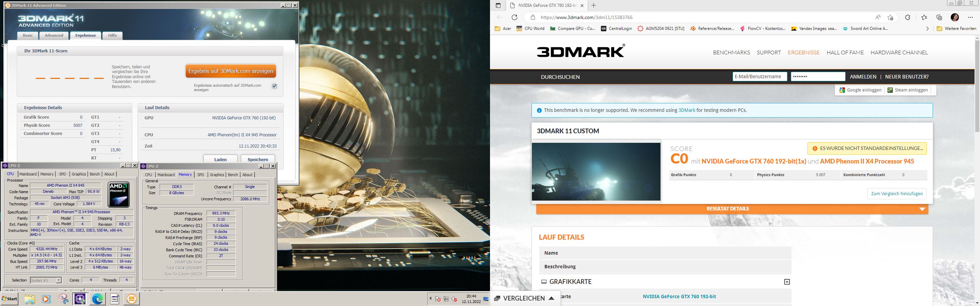
Task: Reload the 3dmark.com page
Action: [514, 17]
